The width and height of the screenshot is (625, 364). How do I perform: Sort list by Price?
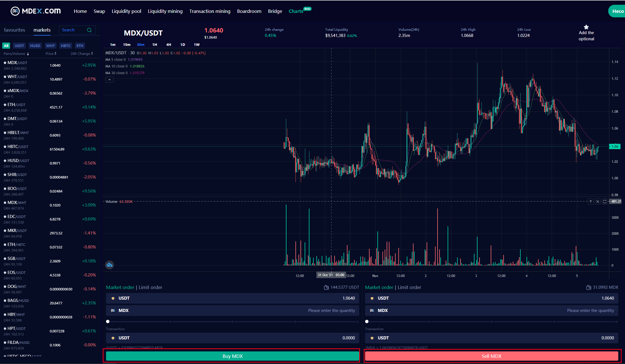point(51,53)
